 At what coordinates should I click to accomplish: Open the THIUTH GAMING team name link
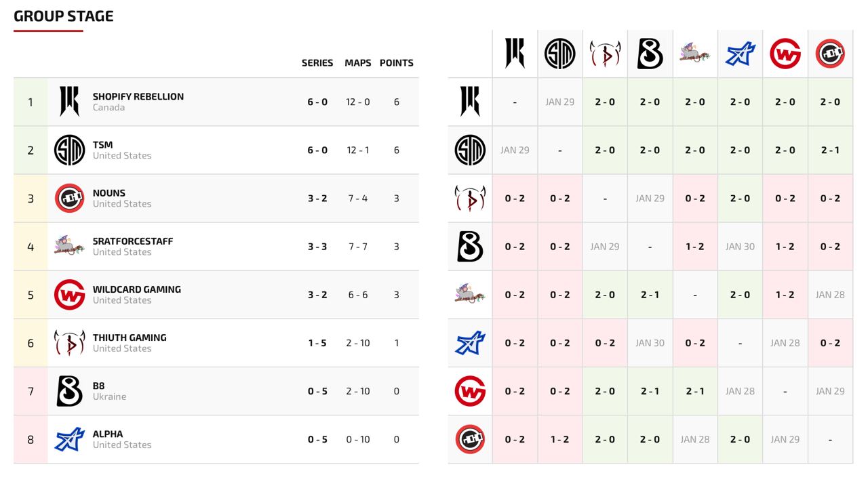pyautogui.click(x=130, y=338)
